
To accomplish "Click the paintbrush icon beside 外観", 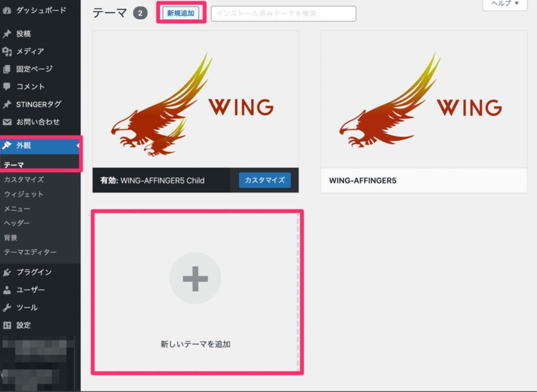I will 7,146.
